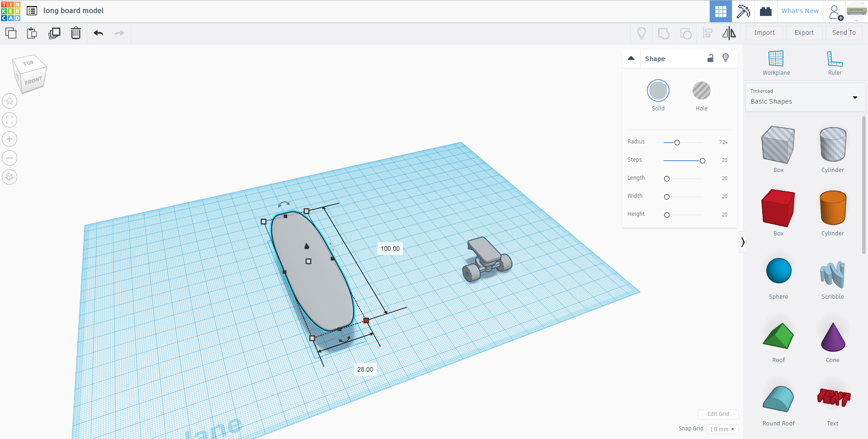Click the 100.00 dimension field

[x=390, y=248]
